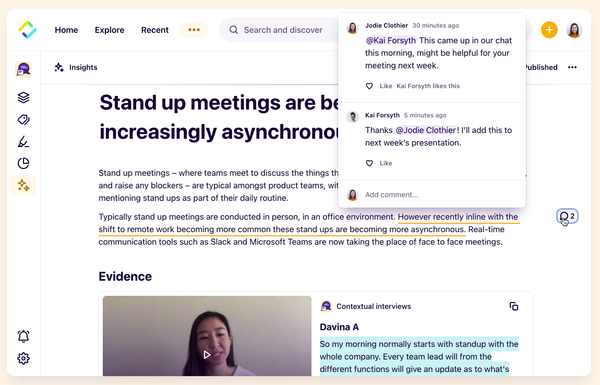Like Kai Forsyth's comment
The height and width of the screenshot is (385, 600).
coord(369,163)
